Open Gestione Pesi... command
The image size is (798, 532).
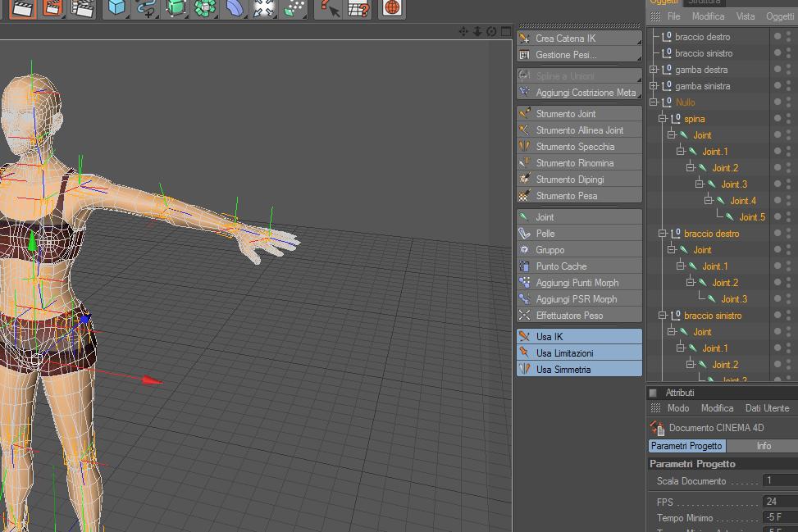(x=579, y=54)
